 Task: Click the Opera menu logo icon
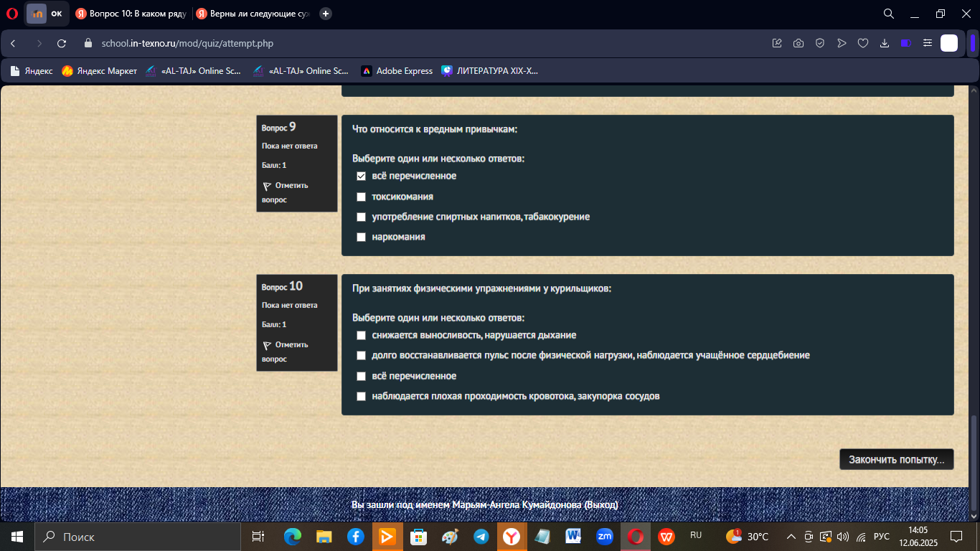coord(11,14)
